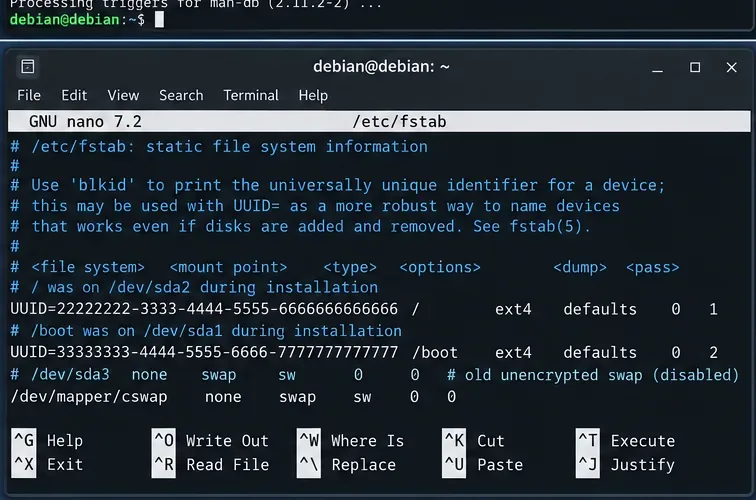Click the ^\ Replace shortcut

pos(347,465)
